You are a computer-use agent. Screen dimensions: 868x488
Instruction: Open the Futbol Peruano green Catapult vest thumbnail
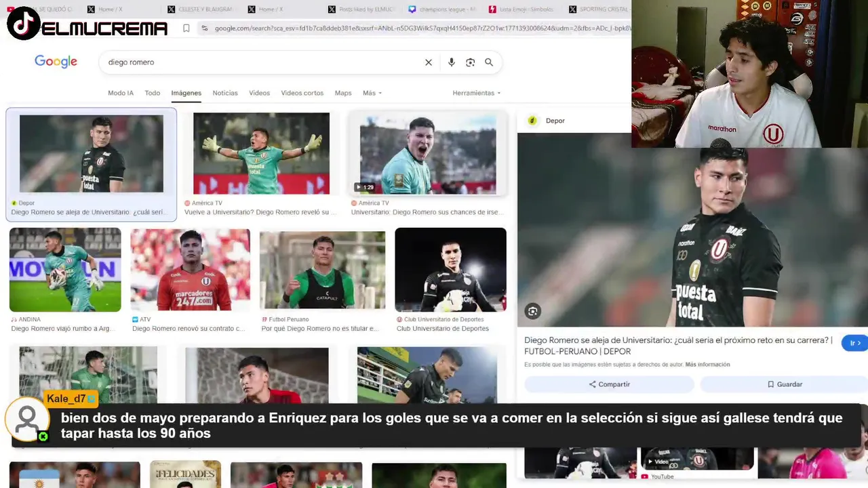tap(322, 270)
